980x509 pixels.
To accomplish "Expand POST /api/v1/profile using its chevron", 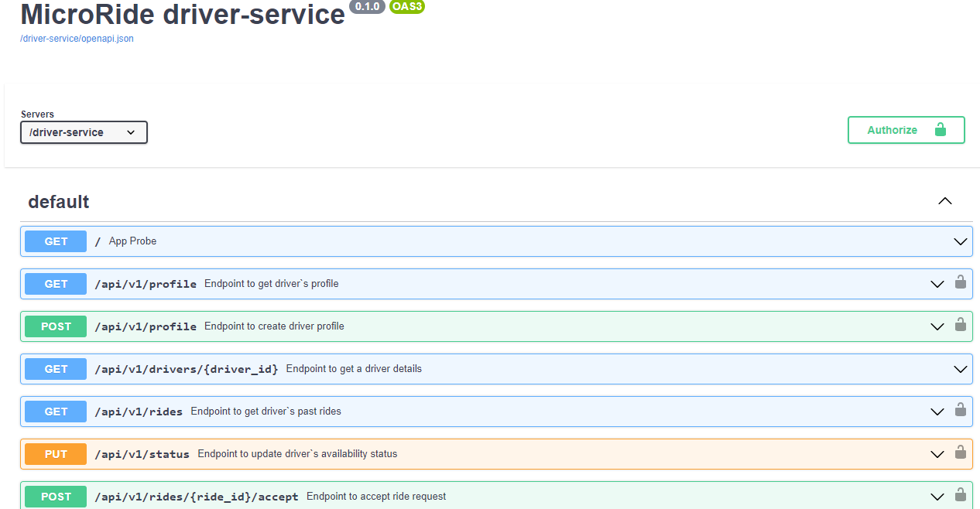I will click(x=937, y=326).
